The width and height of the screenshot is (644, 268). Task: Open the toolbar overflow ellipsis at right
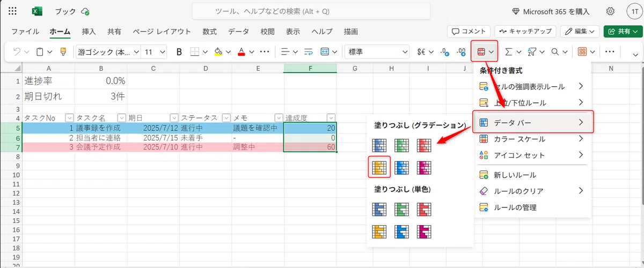(x=610, y=52)
